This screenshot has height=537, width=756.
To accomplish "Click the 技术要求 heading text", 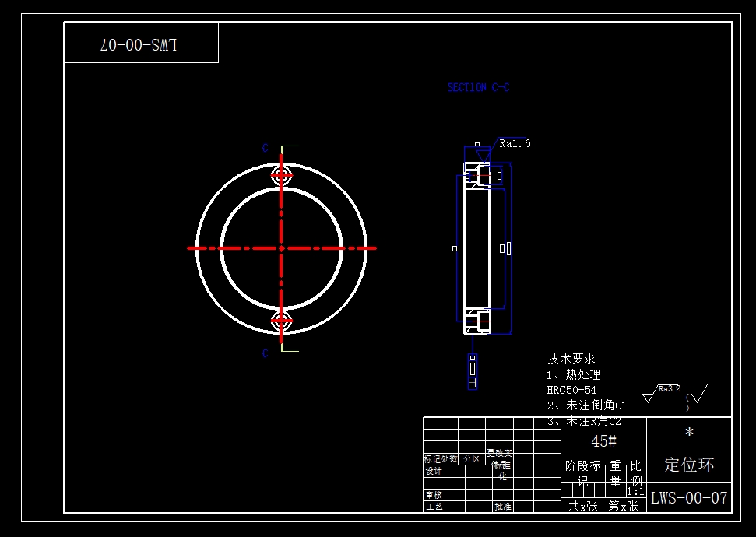I will click(571, 359).
